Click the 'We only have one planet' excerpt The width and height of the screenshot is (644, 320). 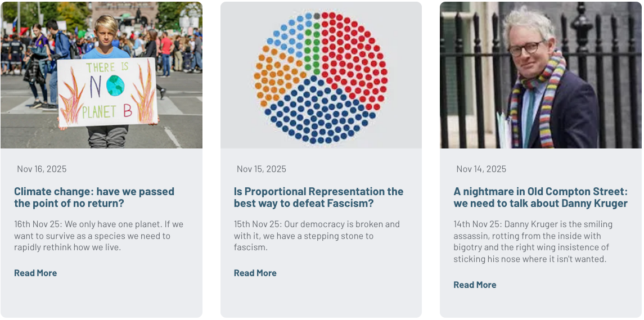click(x=98, y=236)
